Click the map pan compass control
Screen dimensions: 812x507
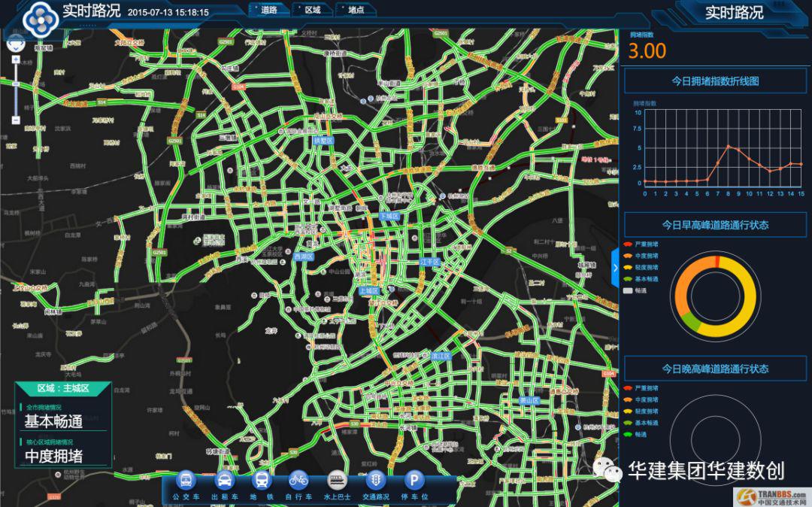[x=16, y=42]
